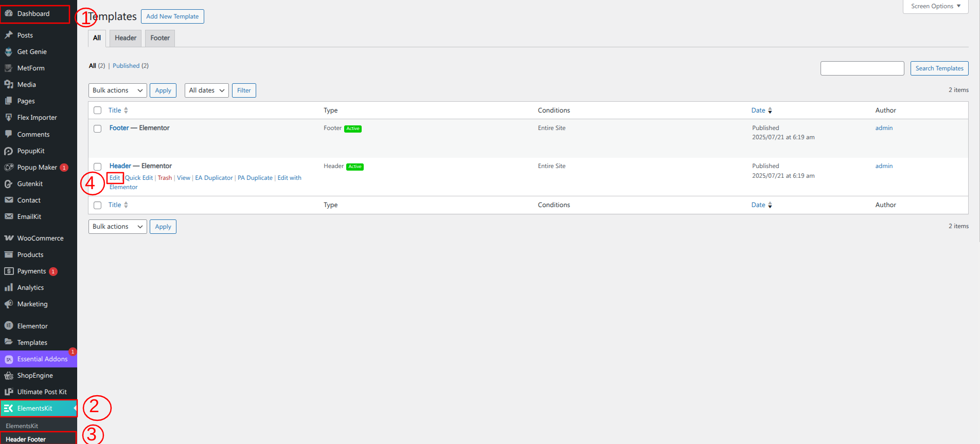This screenshot has width=980, height=444.
Task: Click the Contact envelope icon
Action: pos(9,200)
